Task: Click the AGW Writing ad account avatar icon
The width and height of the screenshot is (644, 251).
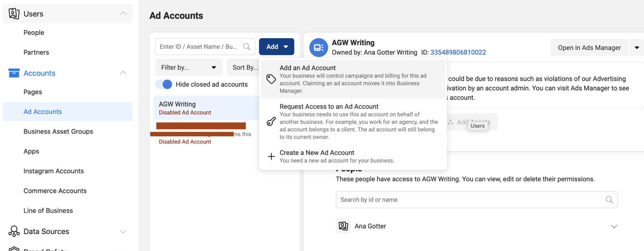Action: [319, 48]
